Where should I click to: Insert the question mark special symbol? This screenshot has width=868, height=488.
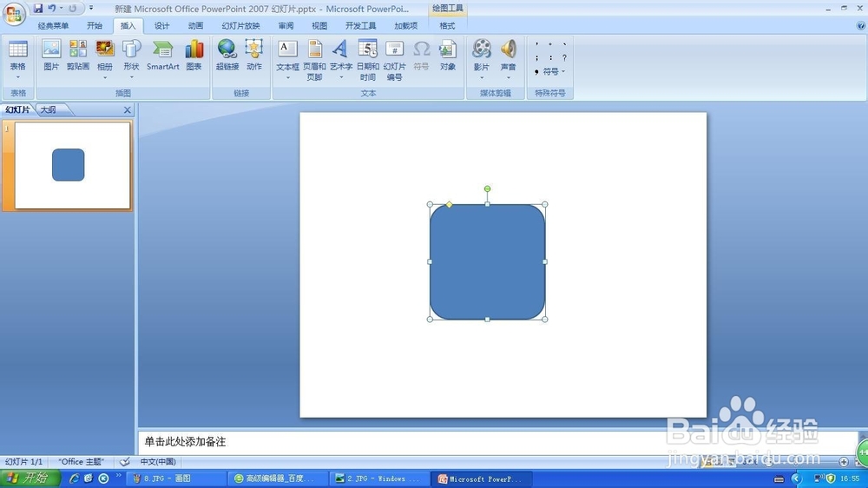pyautogui.click(x=564, y=57)
